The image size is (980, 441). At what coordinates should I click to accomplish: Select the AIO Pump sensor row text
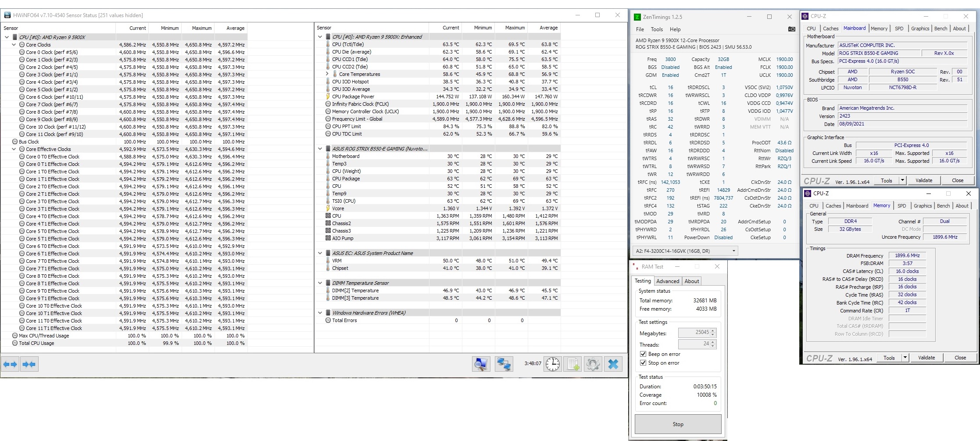coord(343,238)
